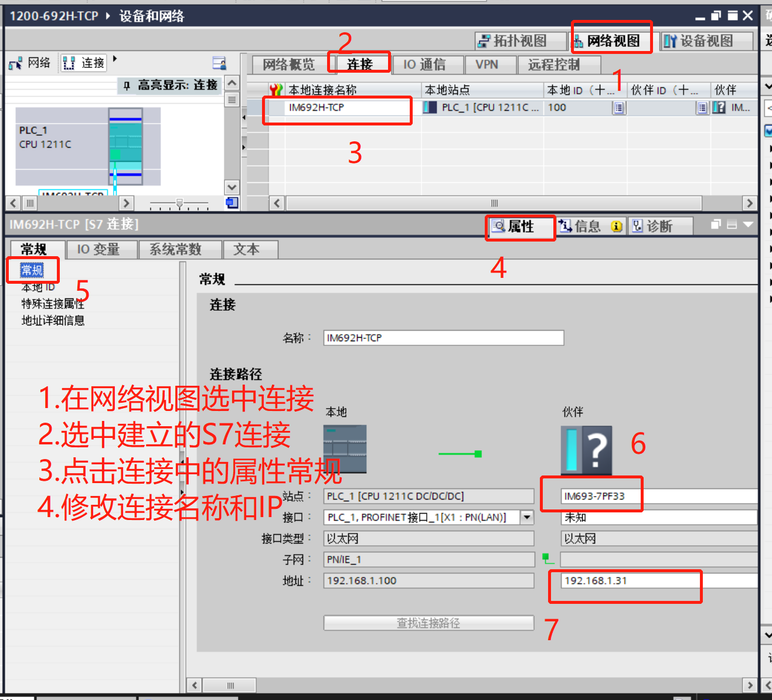Click the connection table left scroll arrow
Viewport: 772px width, 700px height.
(277, 203)
